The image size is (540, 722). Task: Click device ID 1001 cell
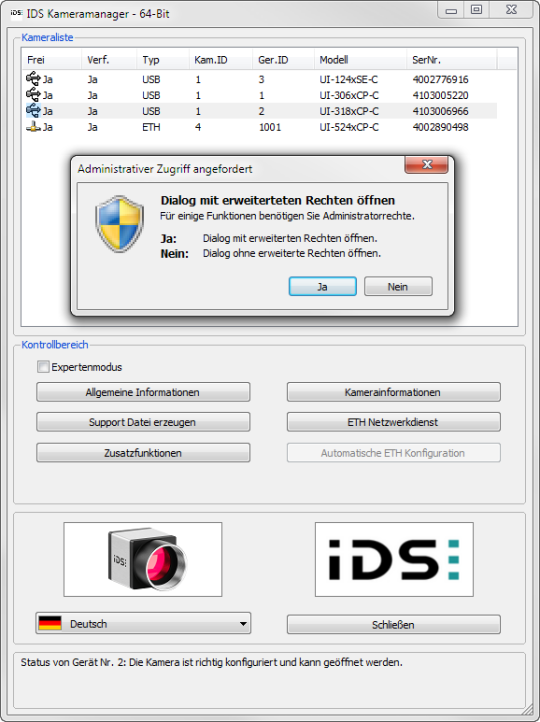point(270,127)
